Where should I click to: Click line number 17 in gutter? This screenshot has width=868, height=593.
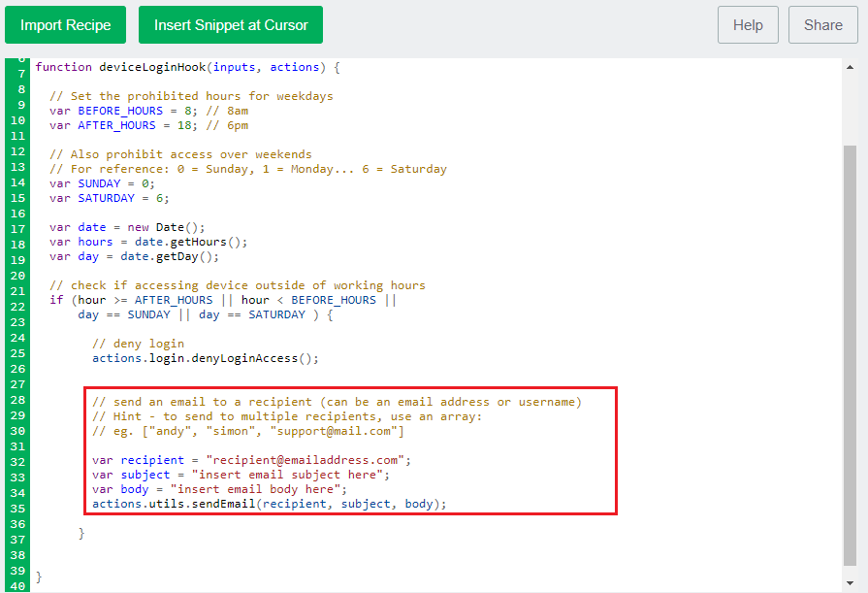(17, 229)
